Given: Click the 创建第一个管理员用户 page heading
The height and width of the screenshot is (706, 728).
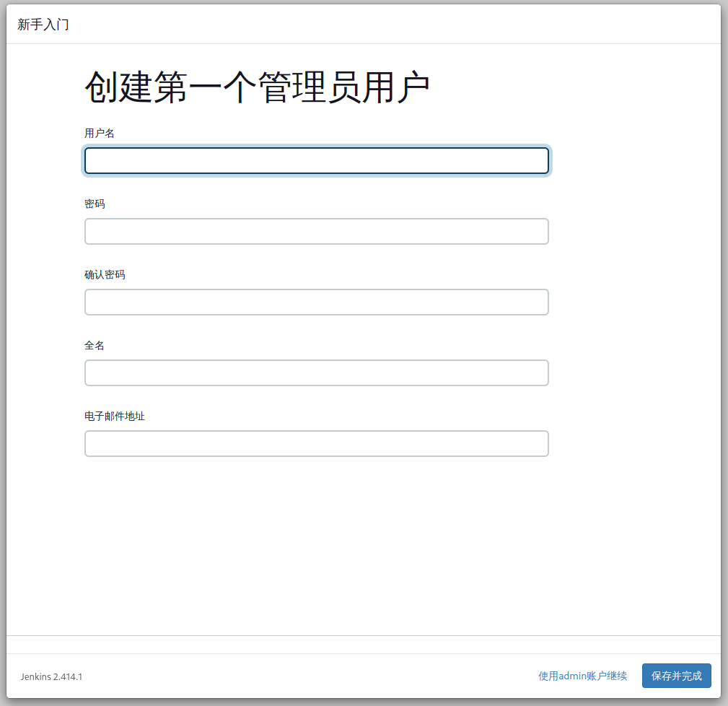Looking at the screenshot, I should [x=258, y=84].
